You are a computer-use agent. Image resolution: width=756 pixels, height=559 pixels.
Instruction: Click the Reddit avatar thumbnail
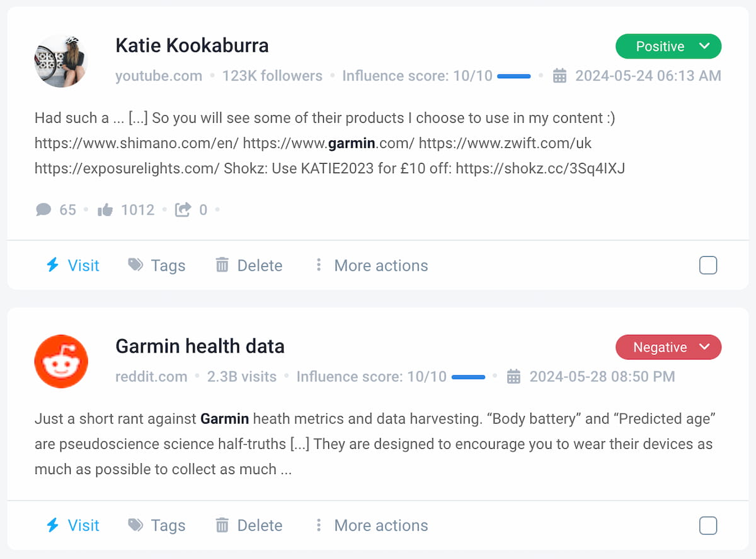coord(61,361)
